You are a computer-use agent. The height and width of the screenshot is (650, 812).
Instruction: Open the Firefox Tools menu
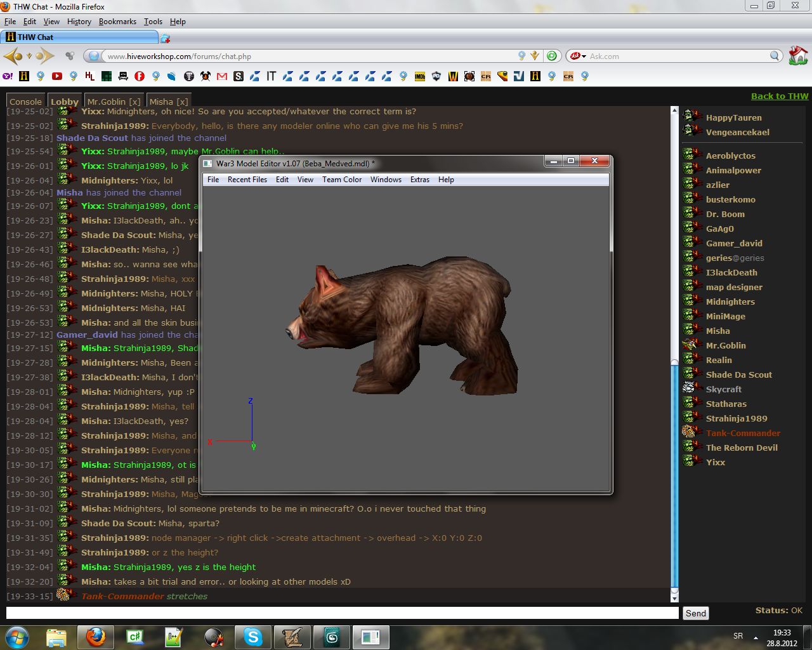coord(153,22)
